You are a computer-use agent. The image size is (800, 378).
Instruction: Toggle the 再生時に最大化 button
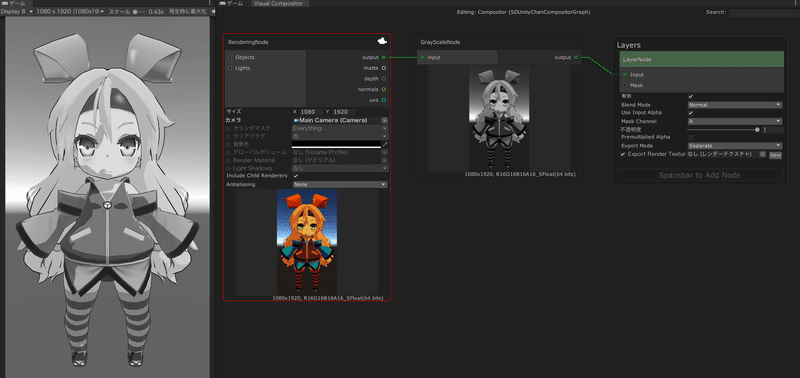click(187, 11)
